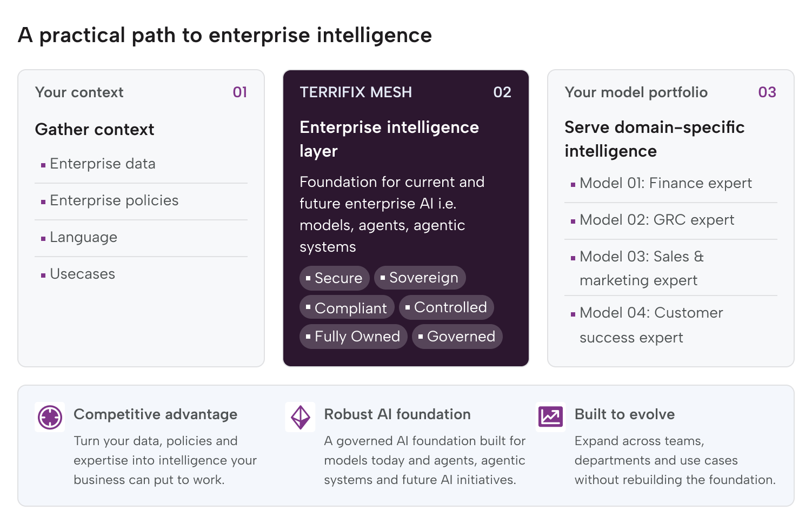Click the Your context label
Screen dimensions: 812x524
click(x=79, y=92)
